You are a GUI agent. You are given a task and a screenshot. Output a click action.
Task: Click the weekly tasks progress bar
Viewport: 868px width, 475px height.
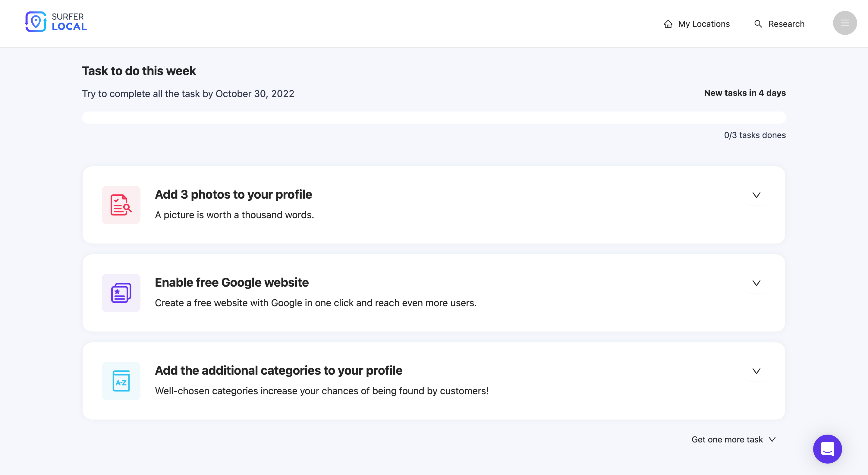point(434,118)
